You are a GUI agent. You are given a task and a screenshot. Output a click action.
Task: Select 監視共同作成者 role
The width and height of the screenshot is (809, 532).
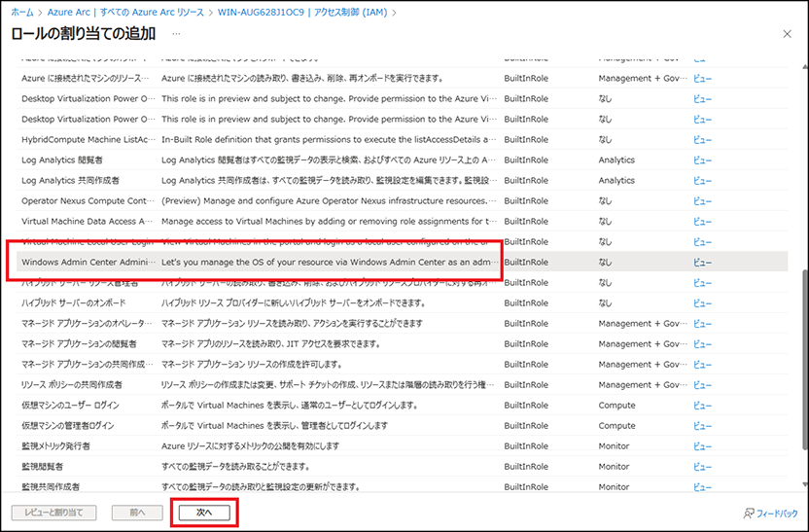[402, 486]
